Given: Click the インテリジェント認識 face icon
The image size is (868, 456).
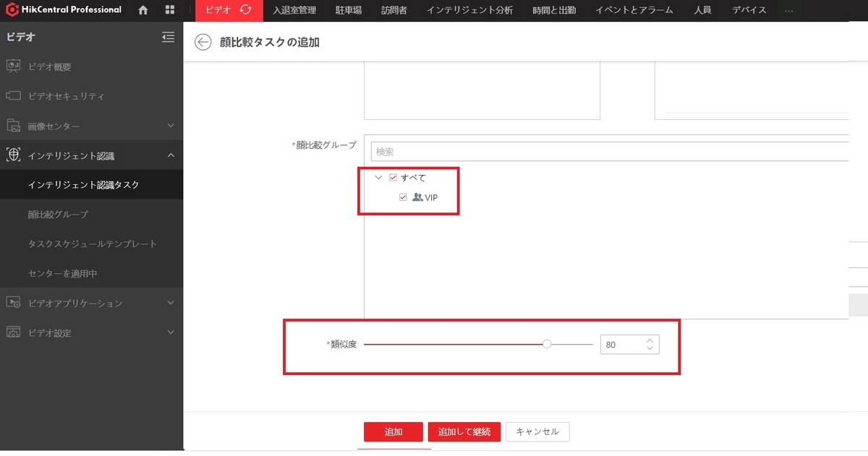Looking at the screenshot, I should point(13,155).
